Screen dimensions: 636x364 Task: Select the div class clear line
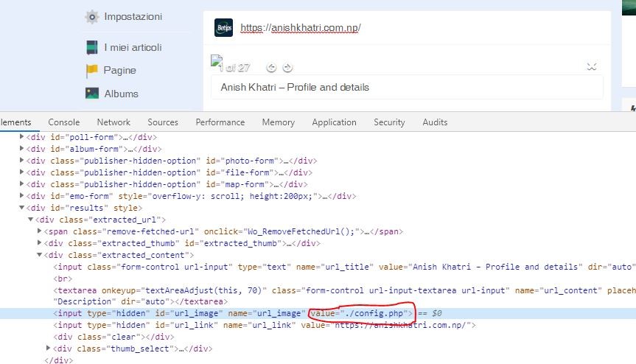113,337
